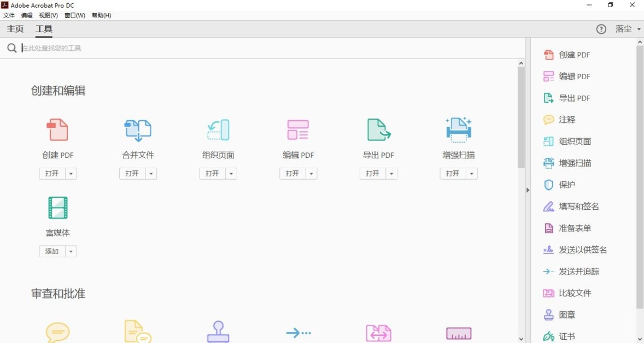The width and height of the screenshot is (644, 343).
Task: Click 打开 button under 合并文件
Action: pyautogui.click(x=132, y=174)
